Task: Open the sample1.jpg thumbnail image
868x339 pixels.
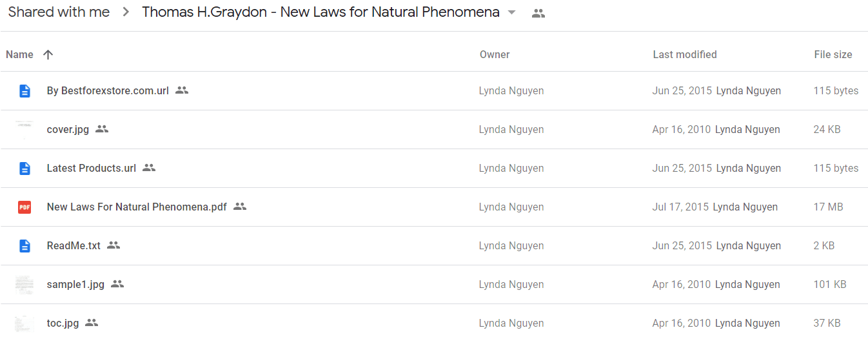Action: tap(25, 285)
